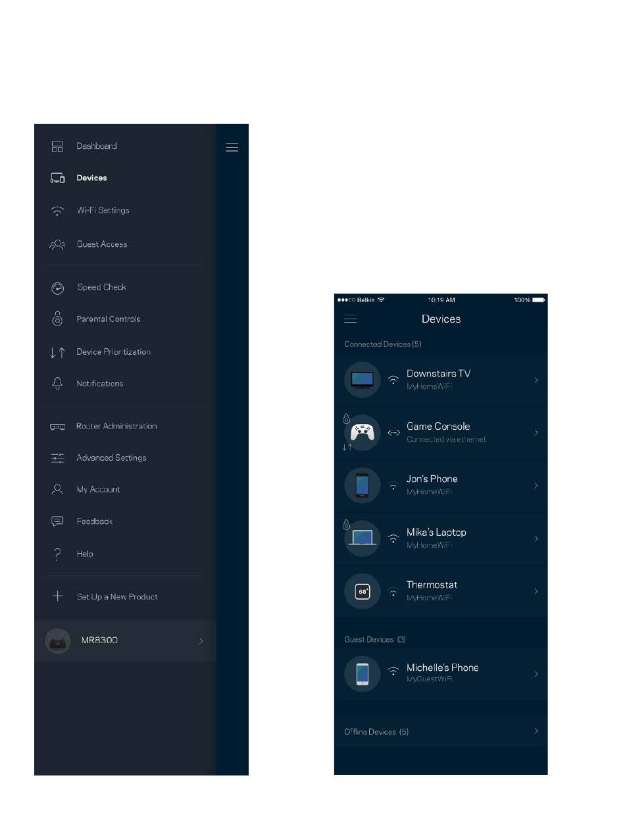The width and height of the screenshot is (625, 840).
Task: Open the MR8300 router chevron
Action: click(201, 641)
